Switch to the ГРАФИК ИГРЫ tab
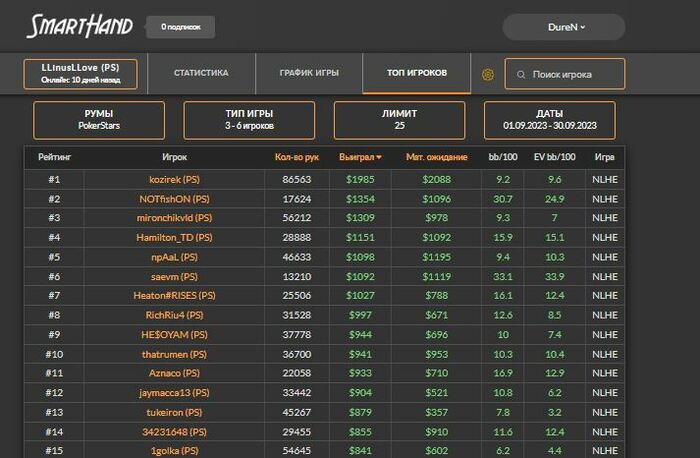This screenshot has height=458, width=700. pos(309,73)
